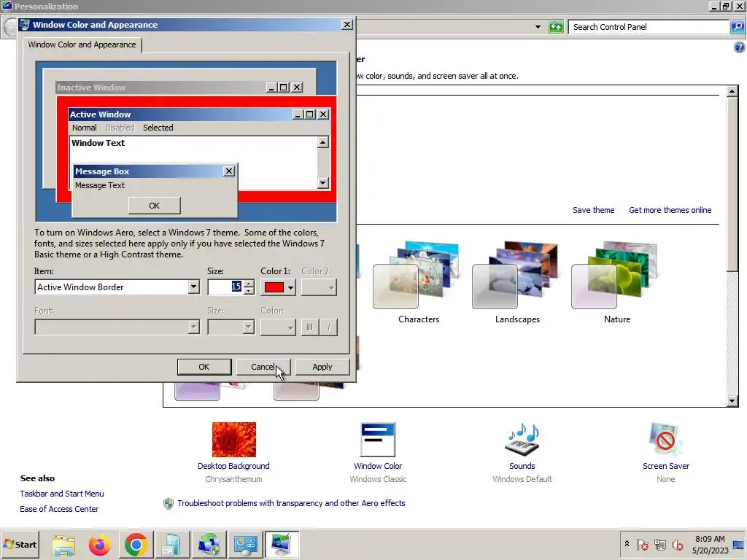Click the Action Center flag tray icon
This screenshot has width=747, height=560.
(642, 544)
